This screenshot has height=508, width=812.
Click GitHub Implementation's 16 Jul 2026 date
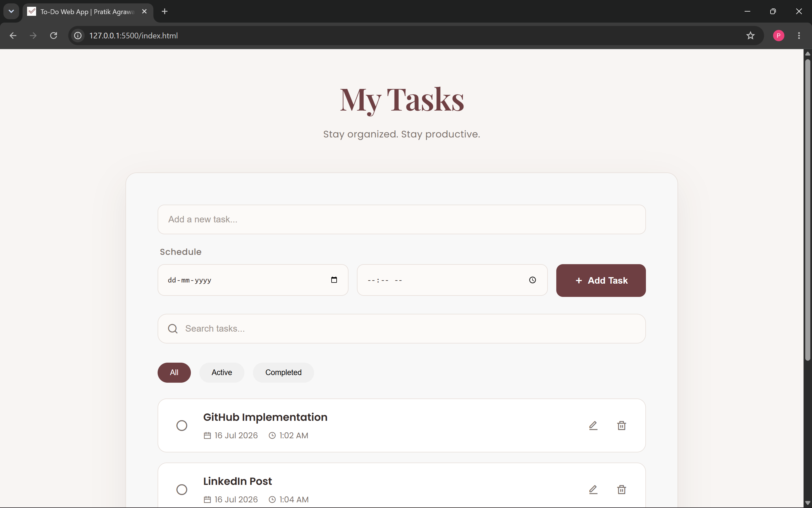(x=236, y=435)
